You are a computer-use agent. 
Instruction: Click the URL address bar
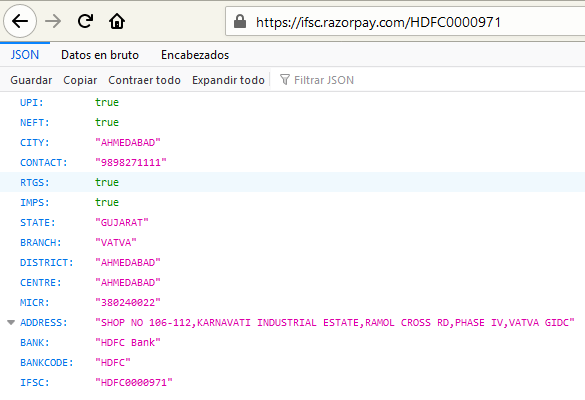coord(405,22)
